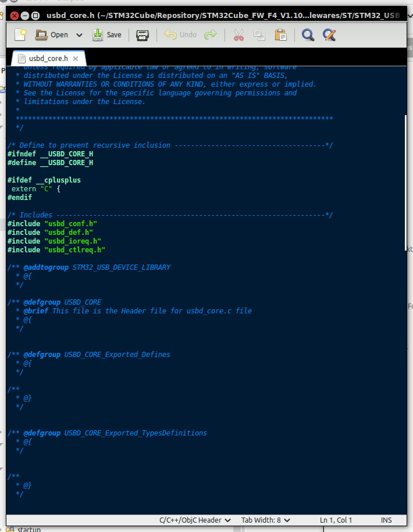Open Find with the magnifier icon
Viewport: 413px width, 532px height.
point(308,35)
